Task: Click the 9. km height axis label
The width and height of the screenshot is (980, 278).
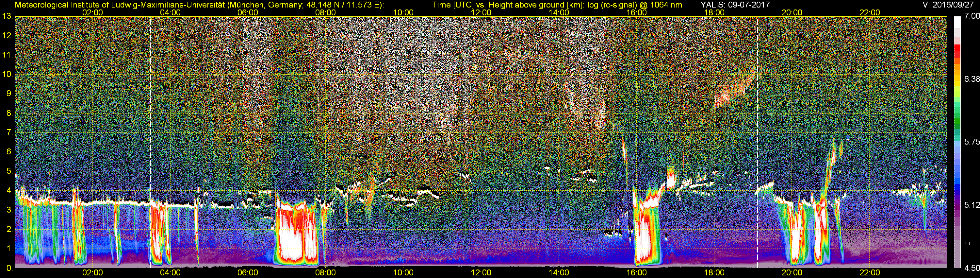Action: click(x=10, y=94)
